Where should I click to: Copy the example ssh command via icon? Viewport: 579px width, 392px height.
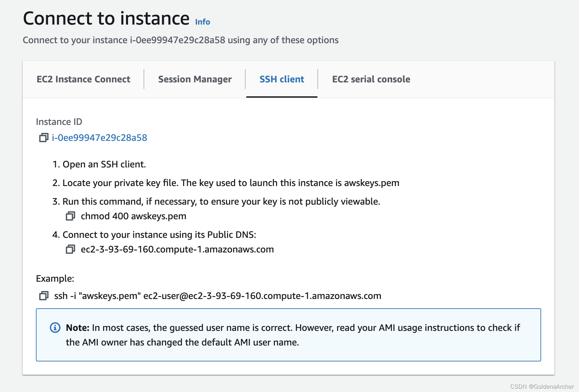44,296
